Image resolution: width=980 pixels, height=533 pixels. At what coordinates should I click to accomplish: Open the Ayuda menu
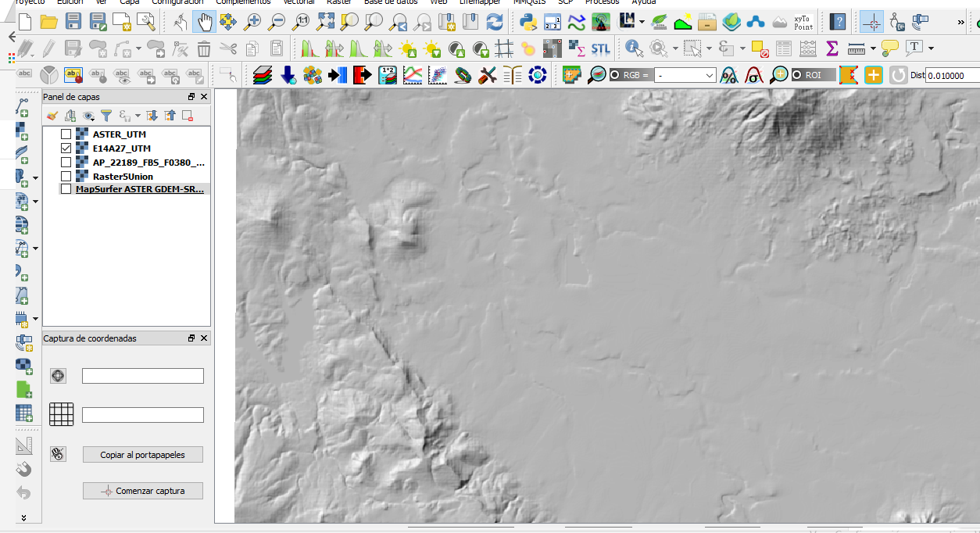coord(644,2)
